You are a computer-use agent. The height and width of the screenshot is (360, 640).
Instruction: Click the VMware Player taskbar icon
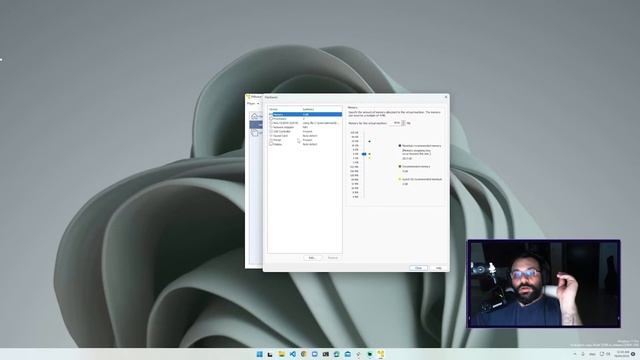(x=380, y=354)
